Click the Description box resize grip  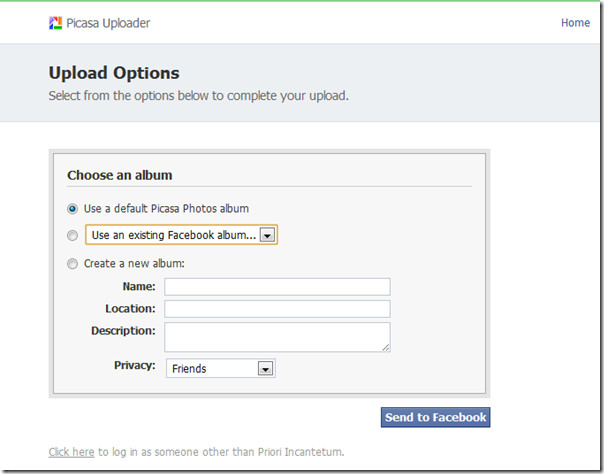coord(386,348)
